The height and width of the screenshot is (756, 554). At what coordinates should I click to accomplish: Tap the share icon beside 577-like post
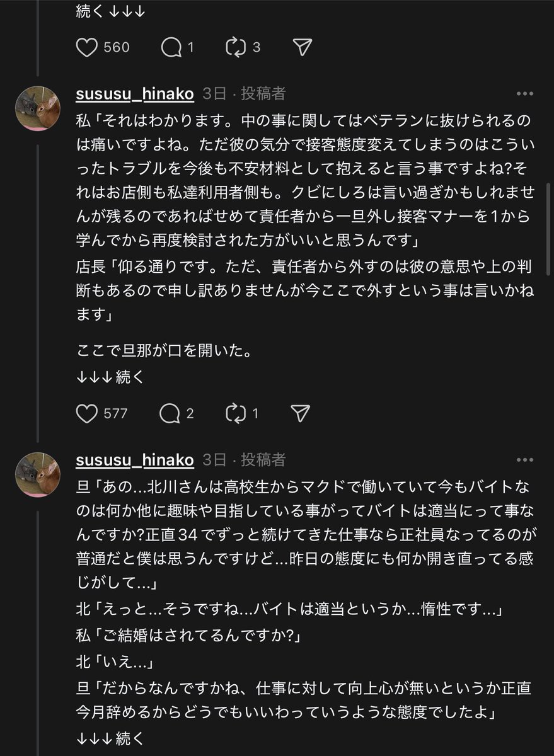[x=302, y=413]
